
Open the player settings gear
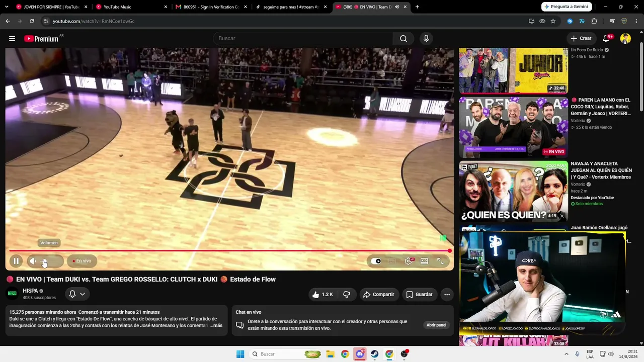[x=409, y=261]
